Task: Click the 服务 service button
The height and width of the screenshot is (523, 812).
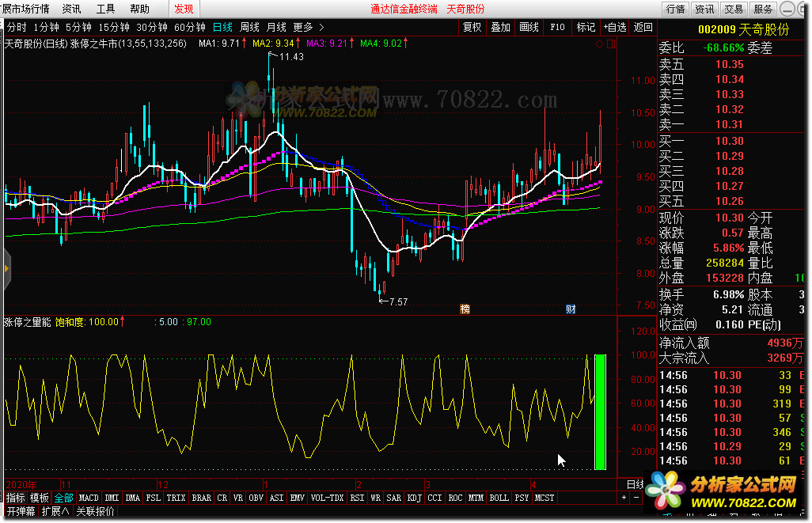Action: pyautogui.click(x=763, y=9)
